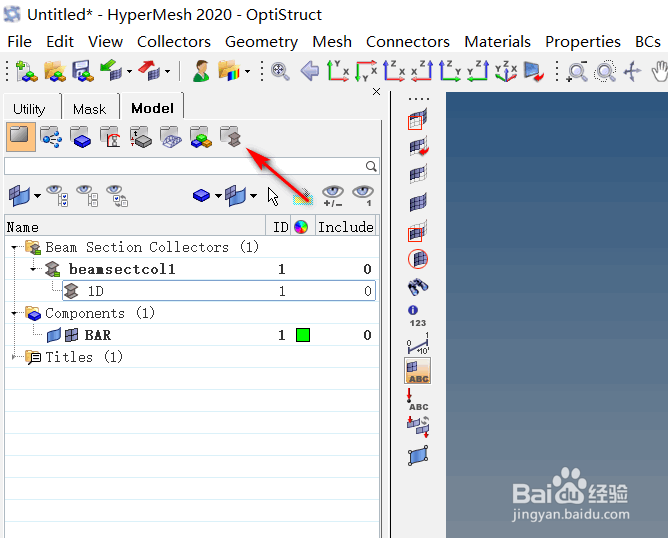Collapse the Components folder
This screenshot has width=668, height=538.
14,313
